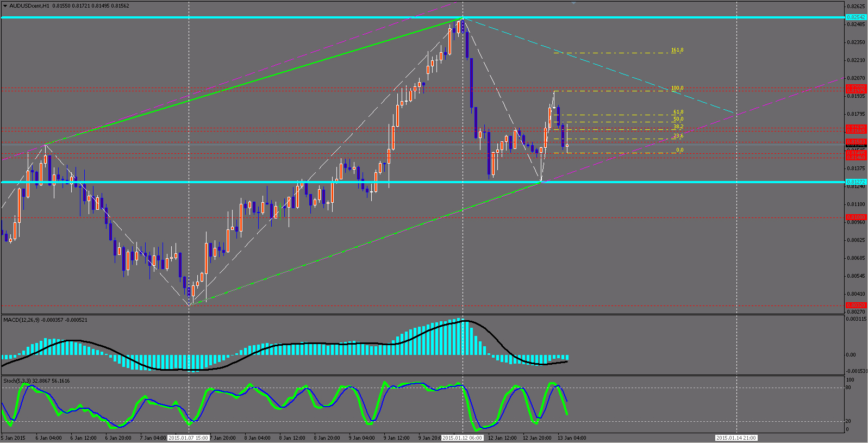The height and width of the screenshot is (443, 868).
Task: Select the Fibonacci 161.8 level label
Action: [x=677, y=50]
